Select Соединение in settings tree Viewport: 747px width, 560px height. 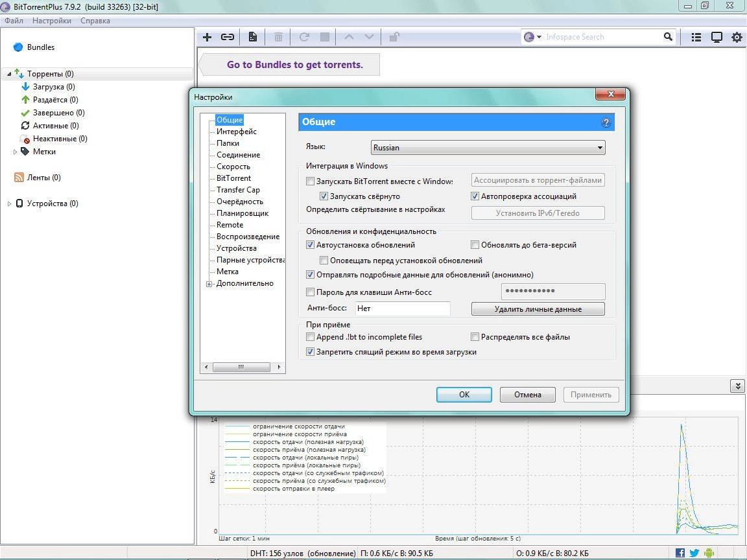pos(238,155)
